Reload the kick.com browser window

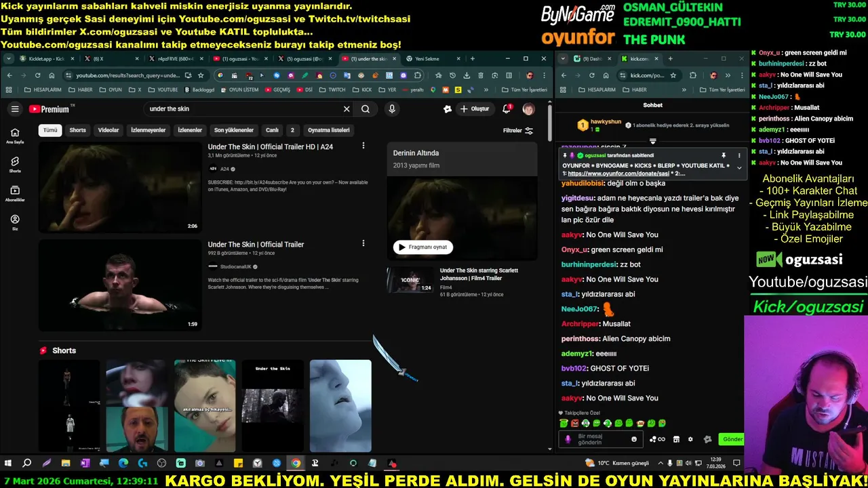point(591,75)
